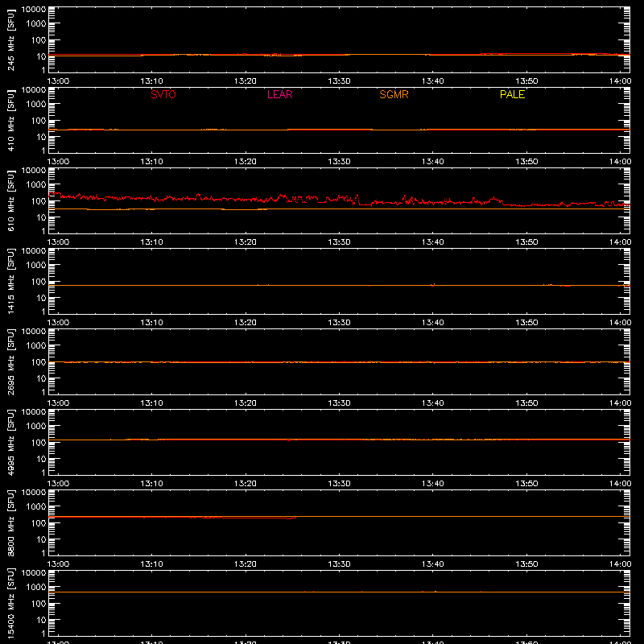644x644 pixels.
Task: Select the "1415 MHz [SFU]" axis title
Action: [10, 281]
